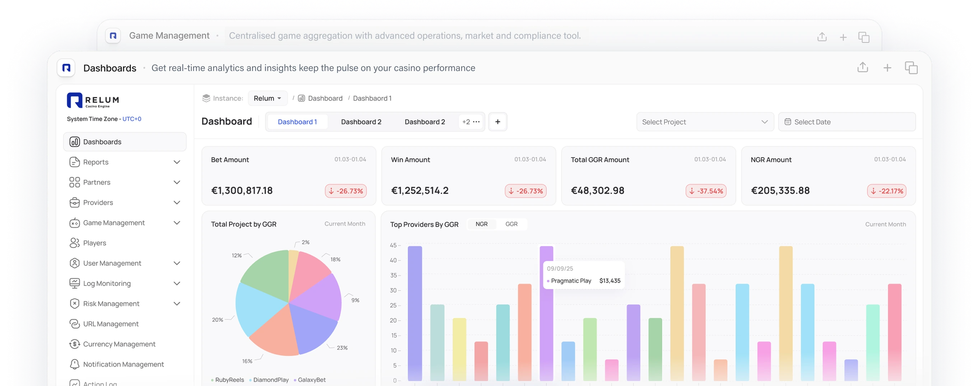Screen dimensions: 980x386
Task: Toggle RubyReels legend entry in pie chart
Action: (x=228, y=380)
